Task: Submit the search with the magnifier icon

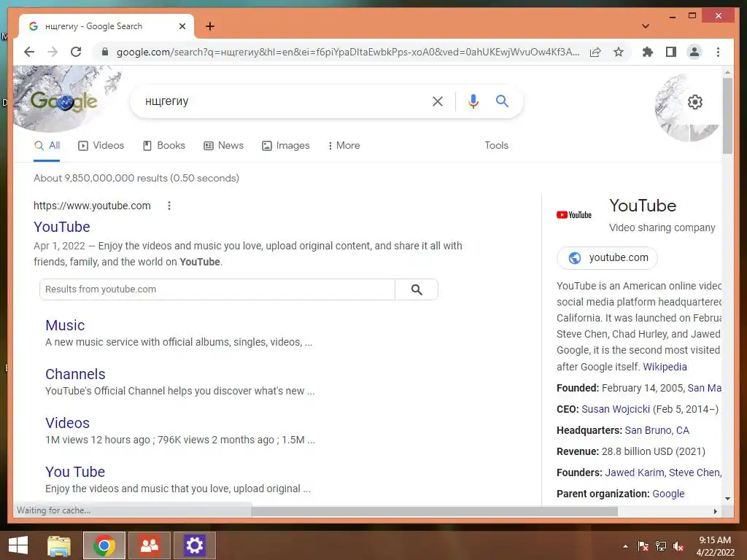Action: (x=502, y=101)
